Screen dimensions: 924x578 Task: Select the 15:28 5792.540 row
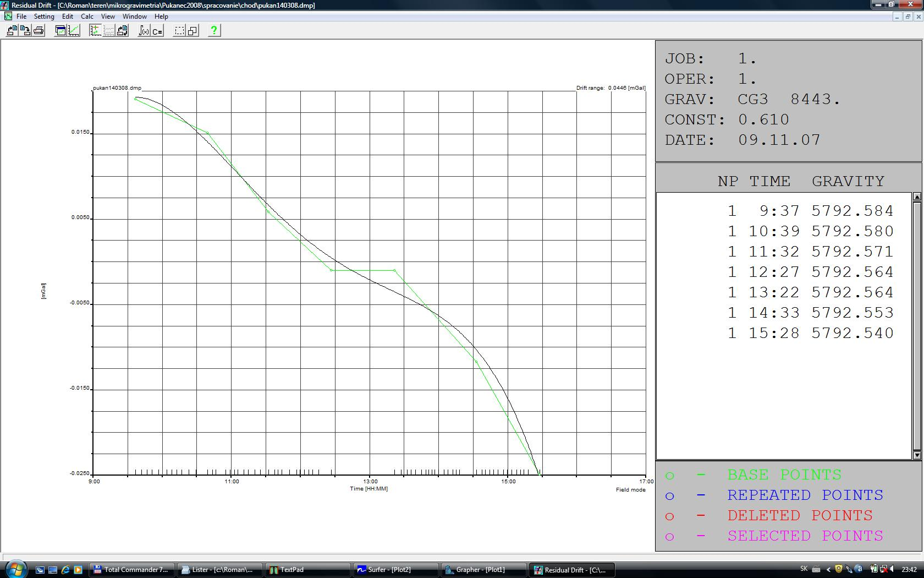click(x=811, y=333)
